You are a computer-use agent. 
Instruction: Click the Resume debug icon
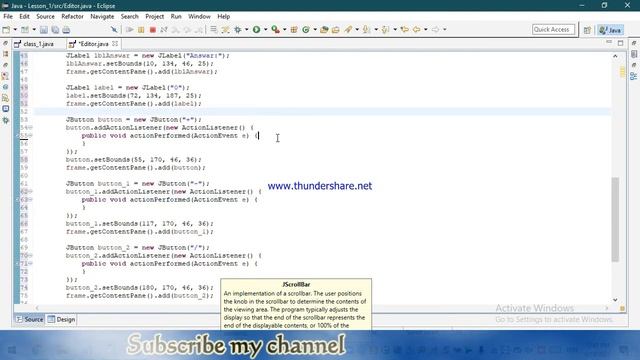coord(130,30)
